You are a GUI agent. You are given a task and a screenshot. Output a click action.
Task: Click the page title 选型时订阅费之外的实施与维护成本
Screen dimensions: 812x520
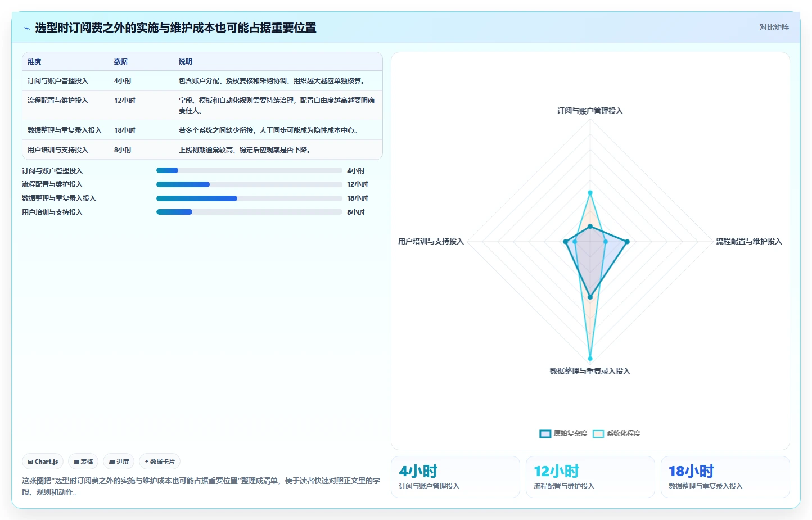coord(175,28)
